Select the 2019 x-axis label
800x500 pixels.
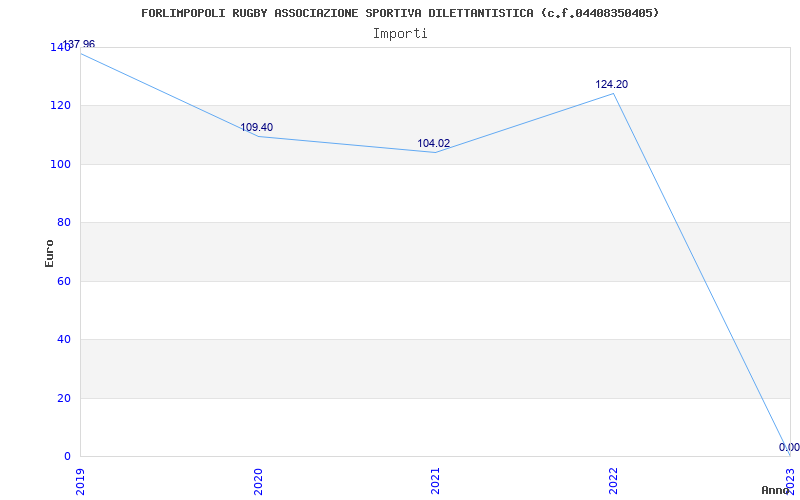point(80,481)
